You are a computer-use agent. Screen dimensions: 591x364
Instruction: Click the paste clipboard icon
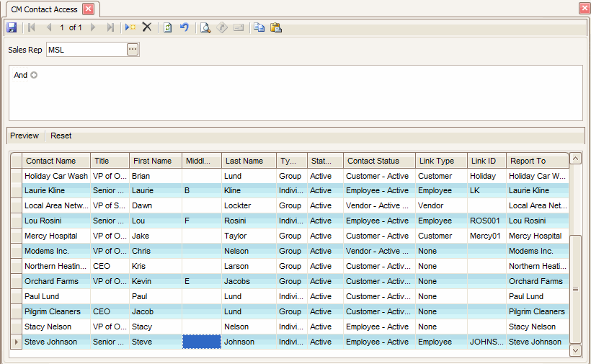tap(275, 27)
